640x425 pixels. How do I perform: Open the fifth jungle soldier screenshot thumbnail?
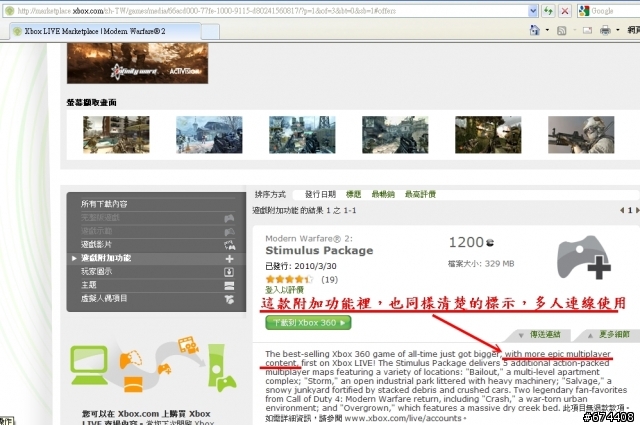point(488,135)
